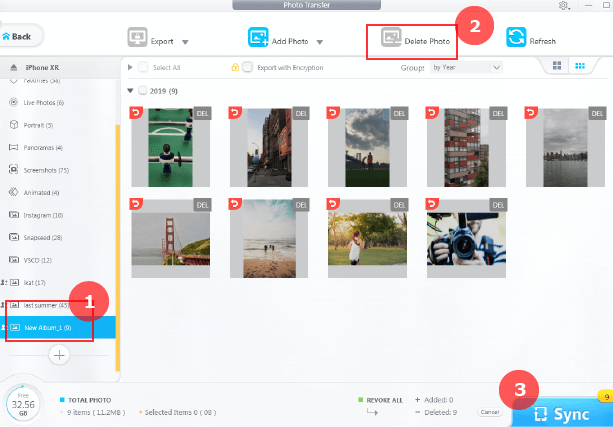The height and width of the screenshot is (427, 613).
Task: Open last summer album
Action: 35,305
